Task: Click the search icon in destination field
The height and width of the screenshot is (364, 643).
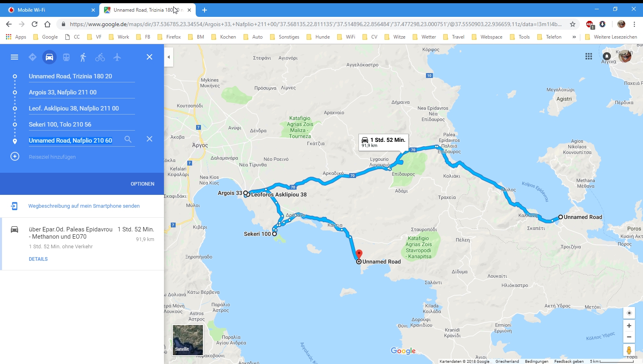Action: click(128, 139)
